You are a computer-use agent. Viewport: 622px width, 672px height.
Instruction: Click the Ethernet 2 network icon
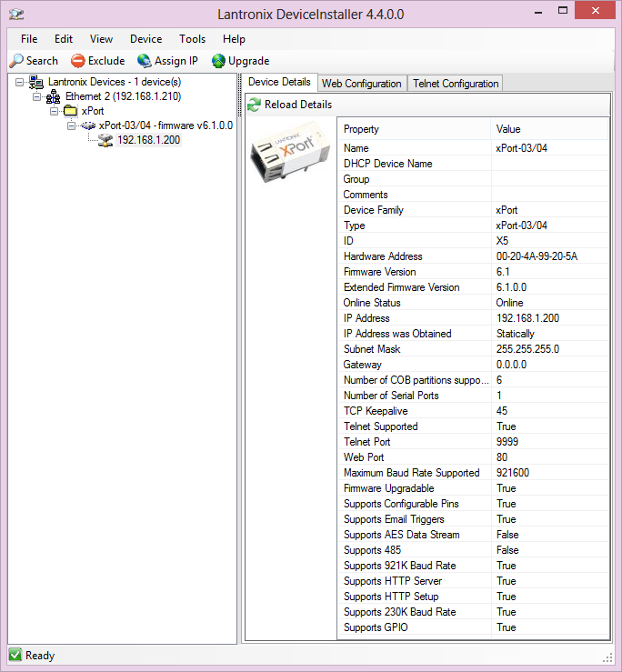point(53,97)
